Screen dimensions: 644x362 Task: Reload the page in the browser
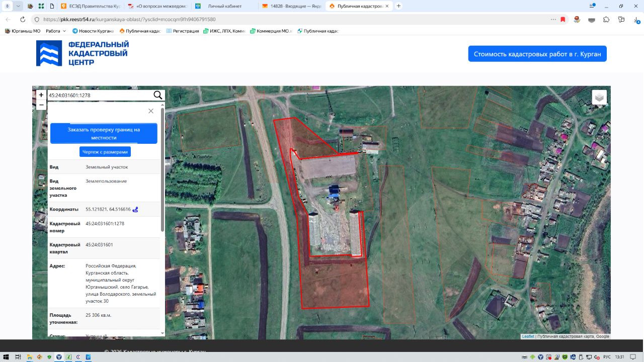pyautogui.click(x=23, y=19)
